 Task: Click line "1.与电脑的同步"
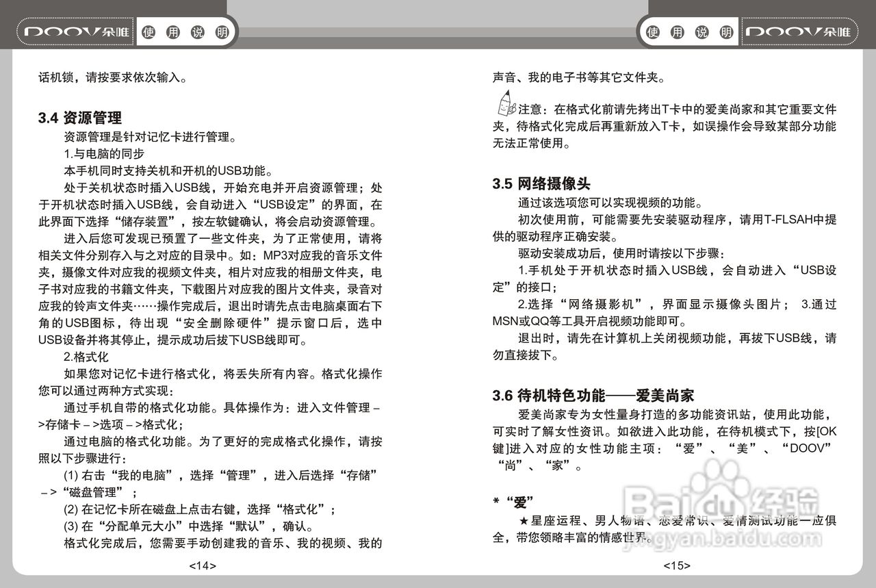click(104, 154)
